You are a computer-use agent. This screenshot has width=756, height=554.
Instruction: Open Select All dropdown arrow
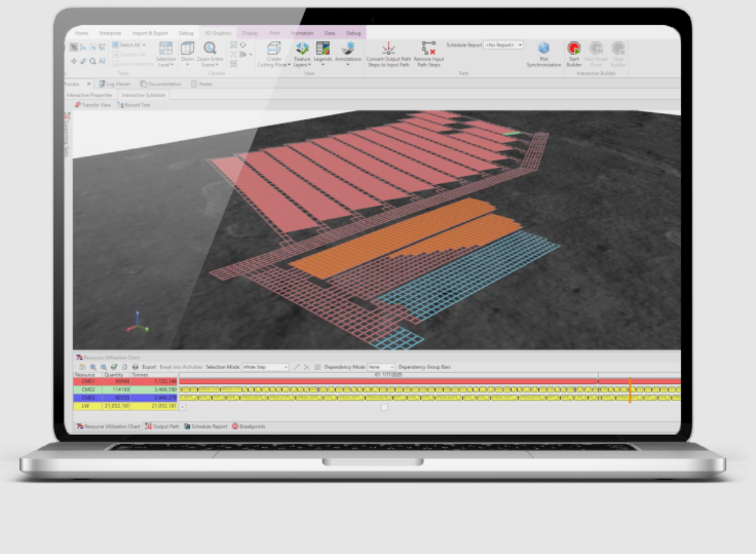click(x=144, y=45)
